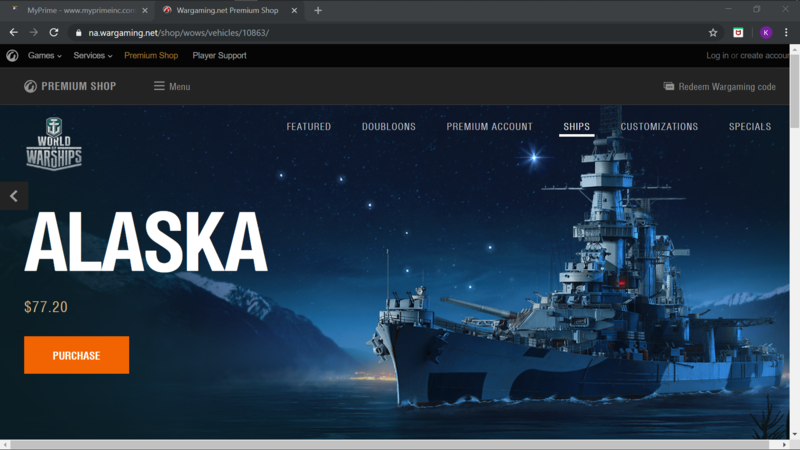
Task: Open a new browser tab
Action: coord(318,10)
